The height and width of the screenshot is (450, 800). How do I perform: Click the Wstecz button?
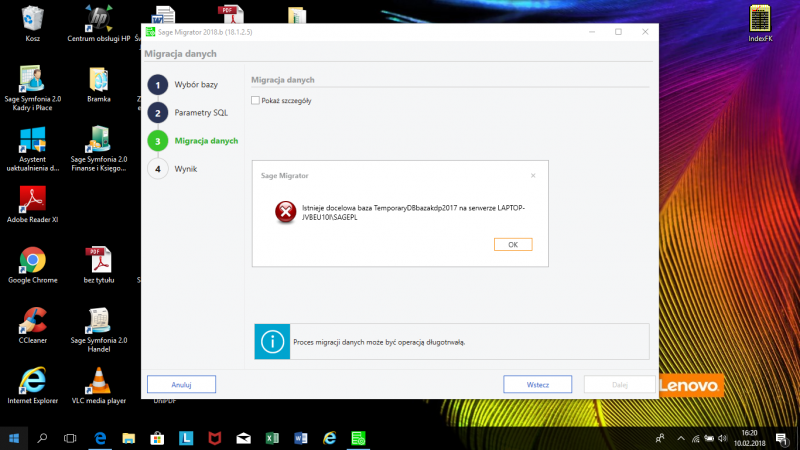pyautogui.click(x=537, y=384)
